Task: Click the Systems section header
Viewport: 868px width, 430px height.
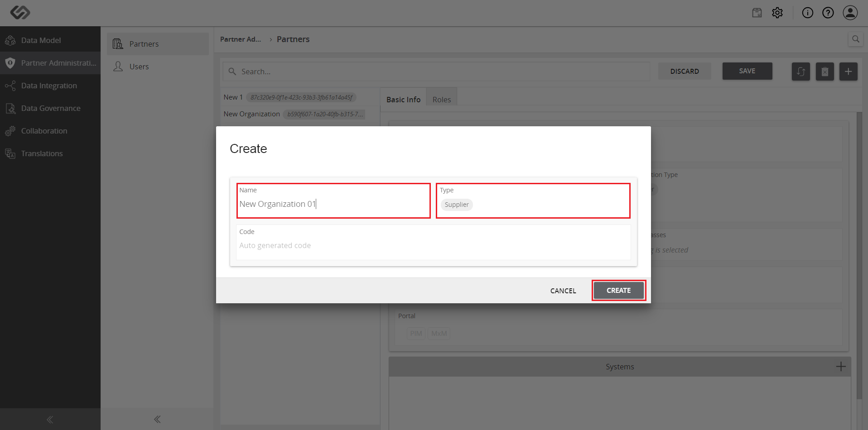Action: tap(620, 367)
